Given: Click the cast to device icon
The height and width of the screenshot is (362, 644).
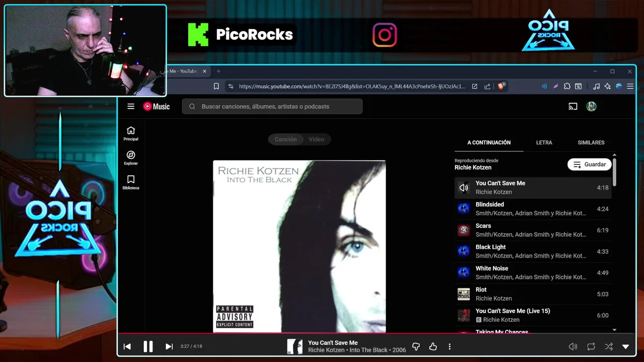Looking at the screenshot, I should [x=573, y=106].
